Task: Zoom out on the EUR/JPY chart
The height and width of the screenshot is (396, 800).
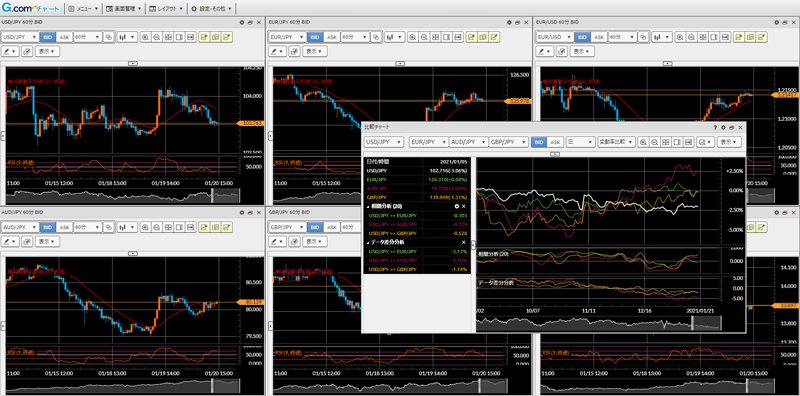Action: 423,37
